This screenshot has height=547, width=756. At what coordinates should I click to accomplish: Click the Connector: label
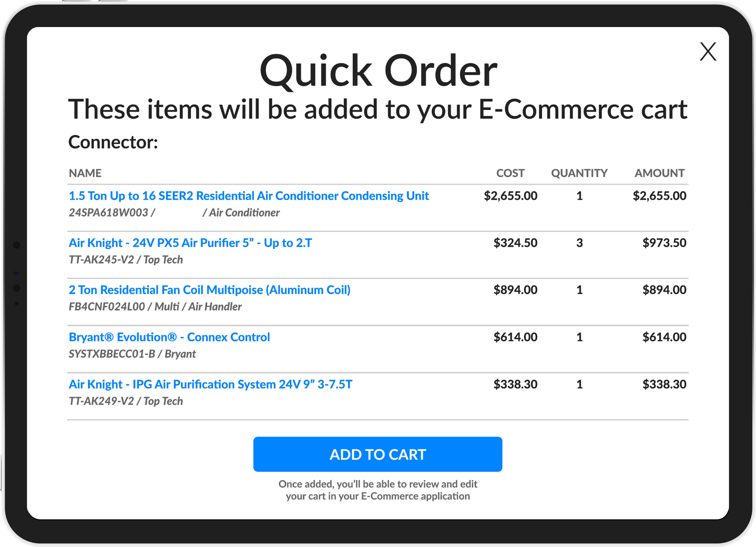(113, 142)
